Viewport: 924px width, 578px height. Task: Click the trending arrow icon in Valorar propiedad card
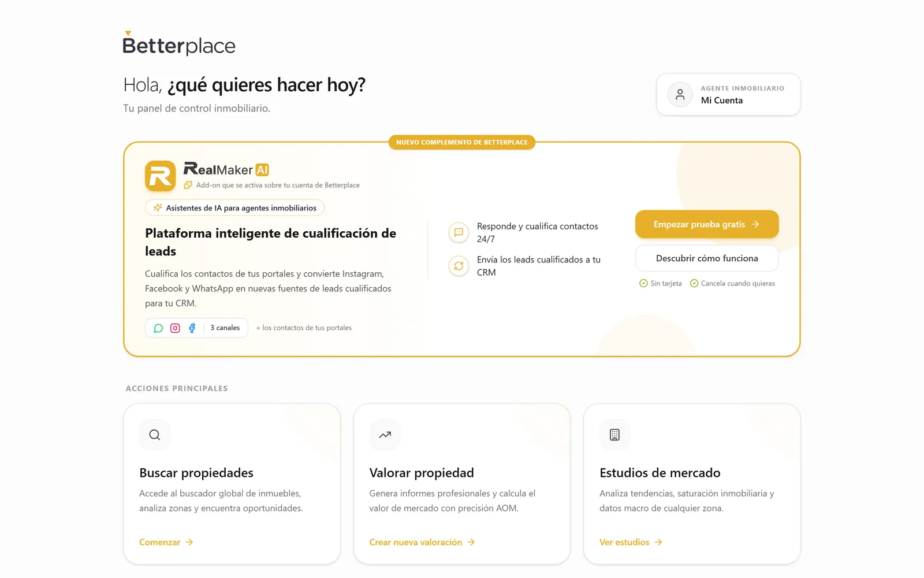[385, 435]
